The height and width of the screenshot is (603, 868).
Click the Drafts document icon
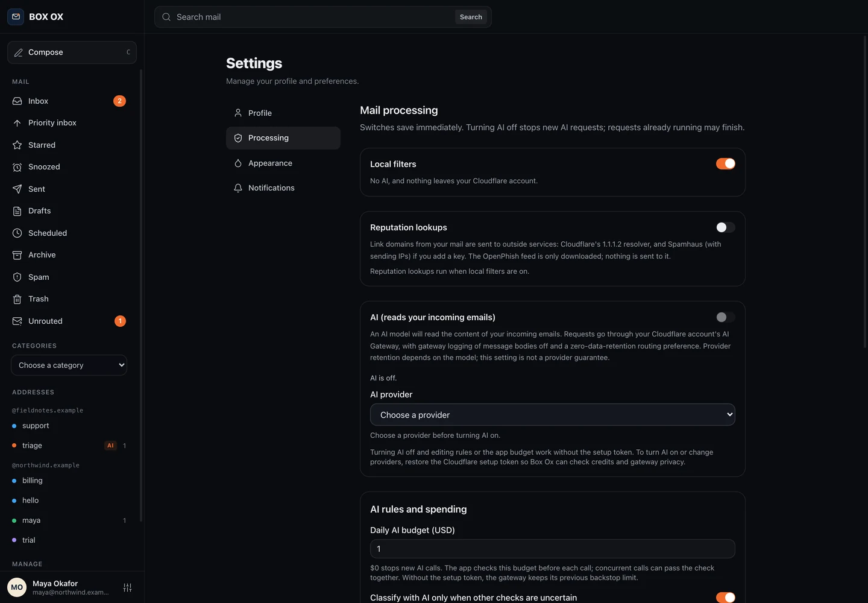(x=17, y=211)
